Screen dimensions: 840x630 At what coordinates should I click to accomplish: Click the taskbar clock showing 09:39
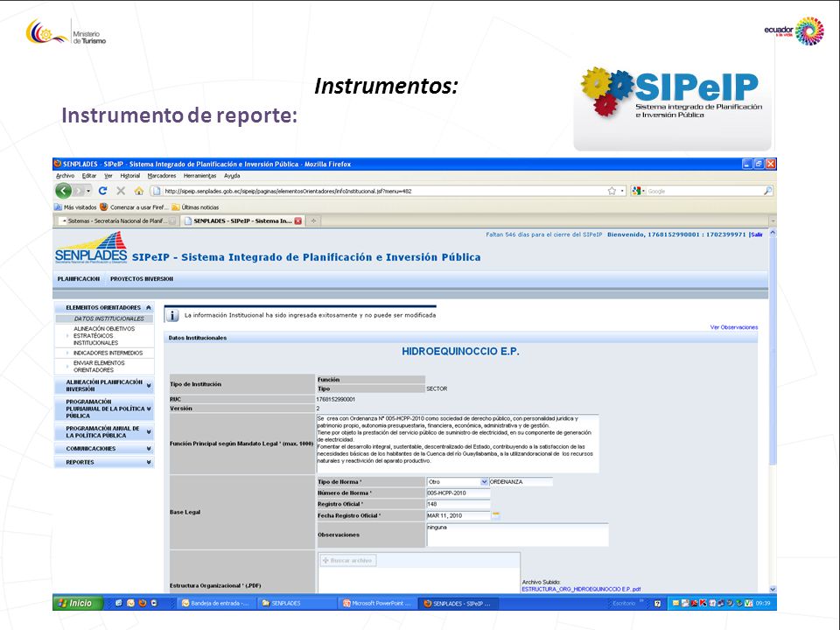coord(763,603)
